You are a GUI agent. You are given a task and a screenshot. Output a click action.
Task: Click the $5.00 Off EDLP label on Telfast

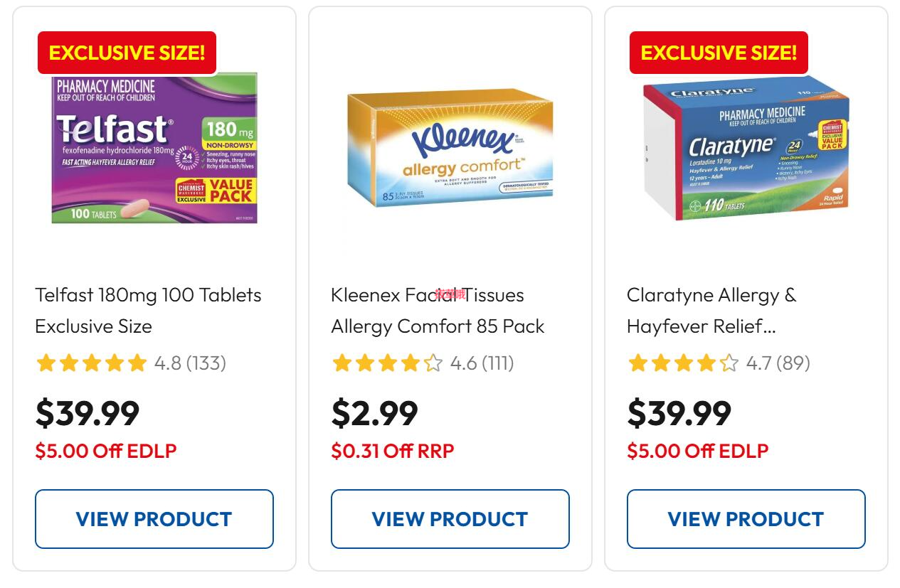click(106, 451)
